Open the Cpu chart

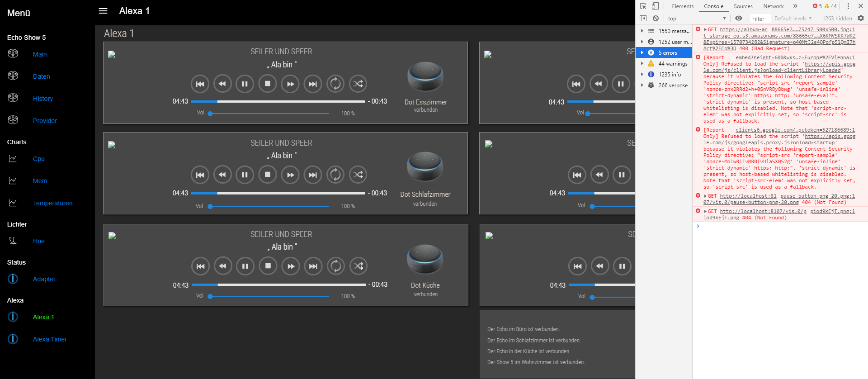point(39,159)
